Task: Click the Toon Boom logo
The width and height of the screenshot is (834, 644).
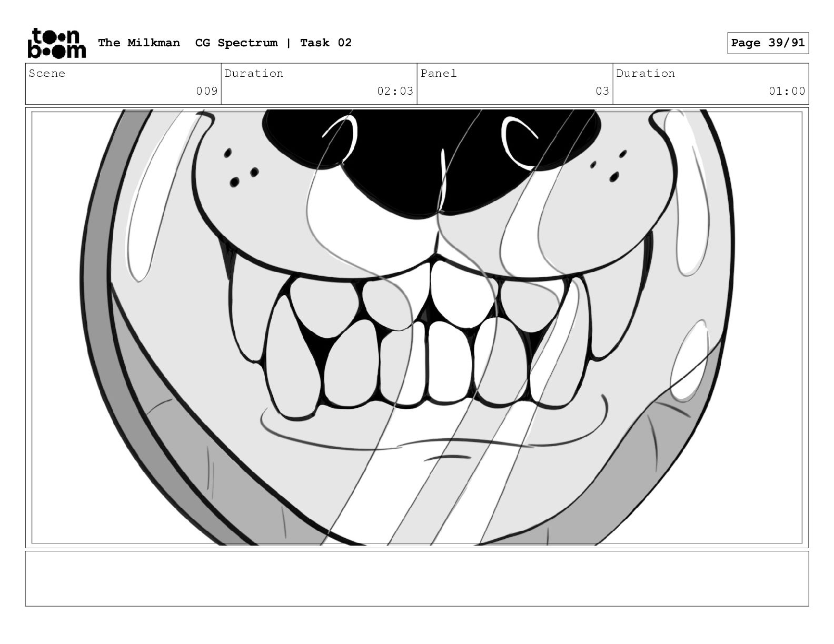Action: (56, 43)
